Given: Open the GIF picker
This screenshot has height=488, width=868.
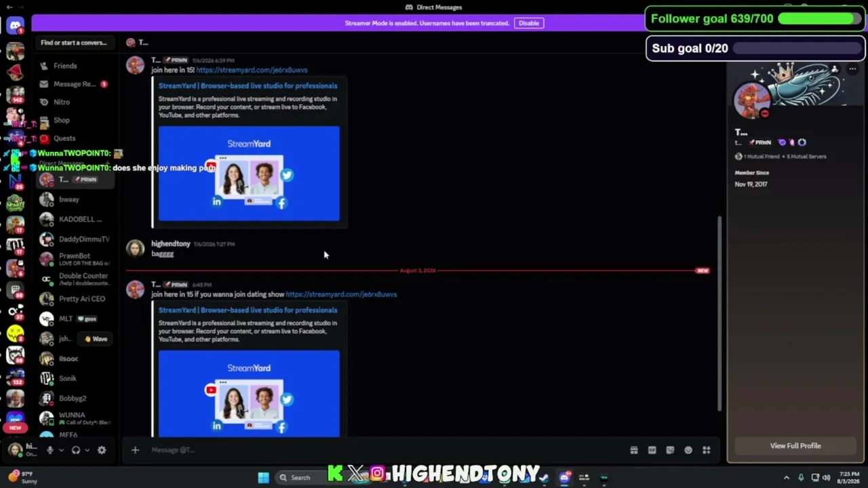Looking at the screenshot, I should [x=652, y=450].
